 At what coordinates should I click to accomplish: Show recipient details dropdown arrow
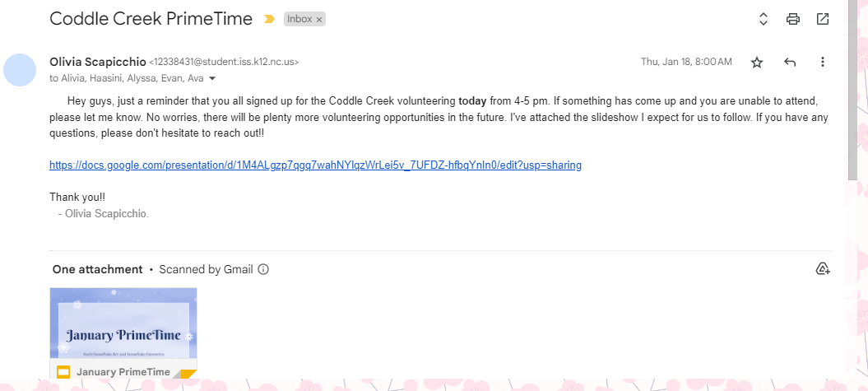212,79
